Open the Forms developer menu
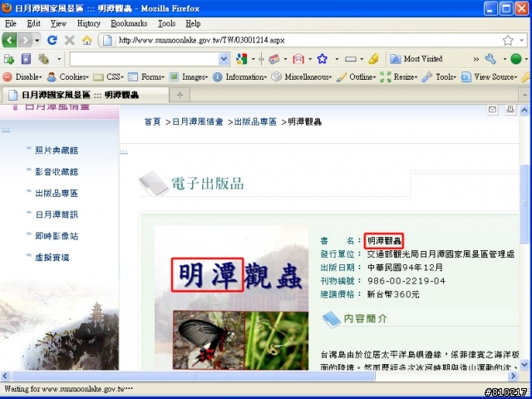This screenshot has width=532, height=399. coord(146,77)
